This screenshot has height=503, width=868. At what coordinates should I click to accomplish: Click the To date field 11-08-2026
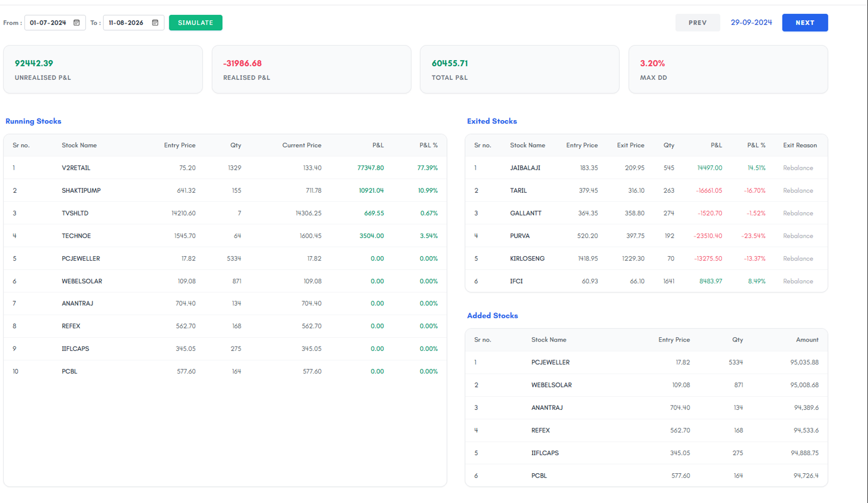(133, 23)
